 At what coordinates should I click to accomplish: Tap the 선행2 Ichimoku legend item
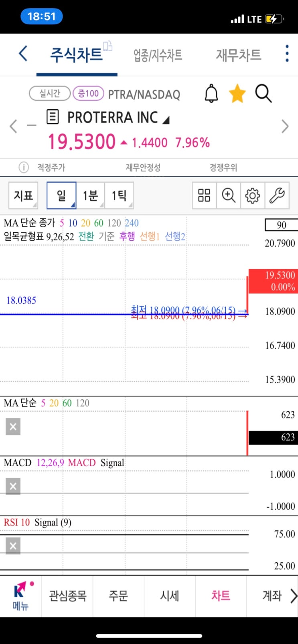pyautogui.click(x=175, y=236)
